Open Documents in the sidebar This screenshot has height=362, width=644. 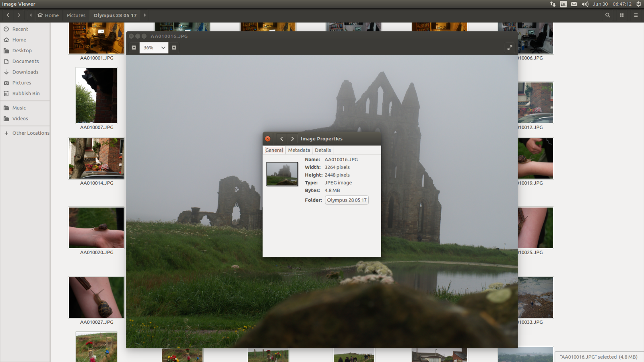(x=25, y=61)
